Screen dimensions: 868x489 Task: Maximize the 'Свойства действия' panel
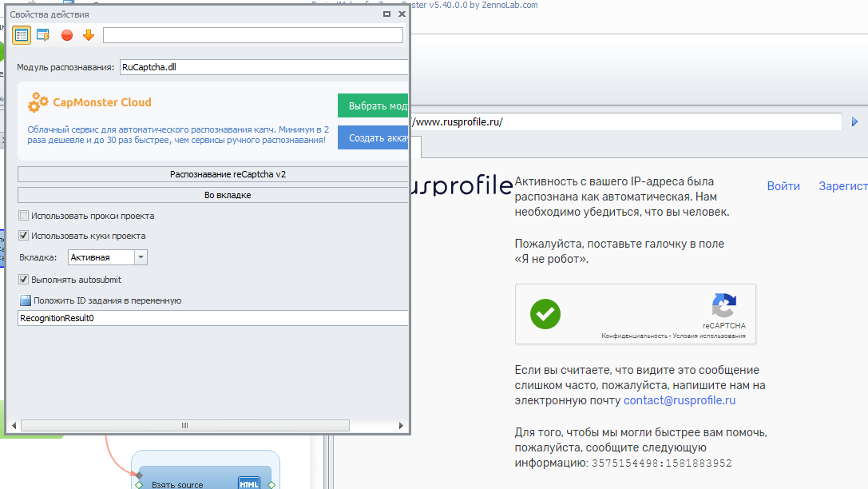point(387,14)
